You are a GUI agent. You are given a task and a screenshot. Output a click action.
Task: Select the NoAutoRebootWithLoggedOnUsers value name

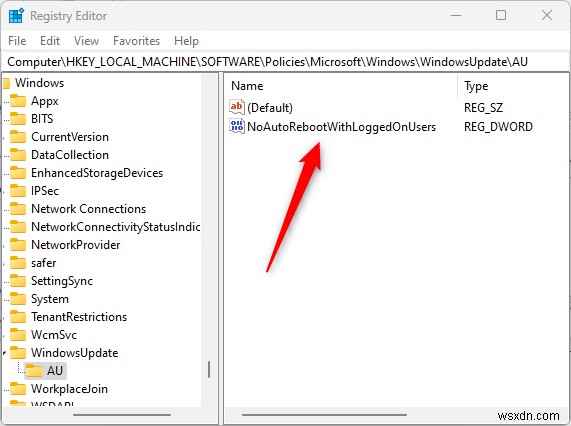[342, 127]
